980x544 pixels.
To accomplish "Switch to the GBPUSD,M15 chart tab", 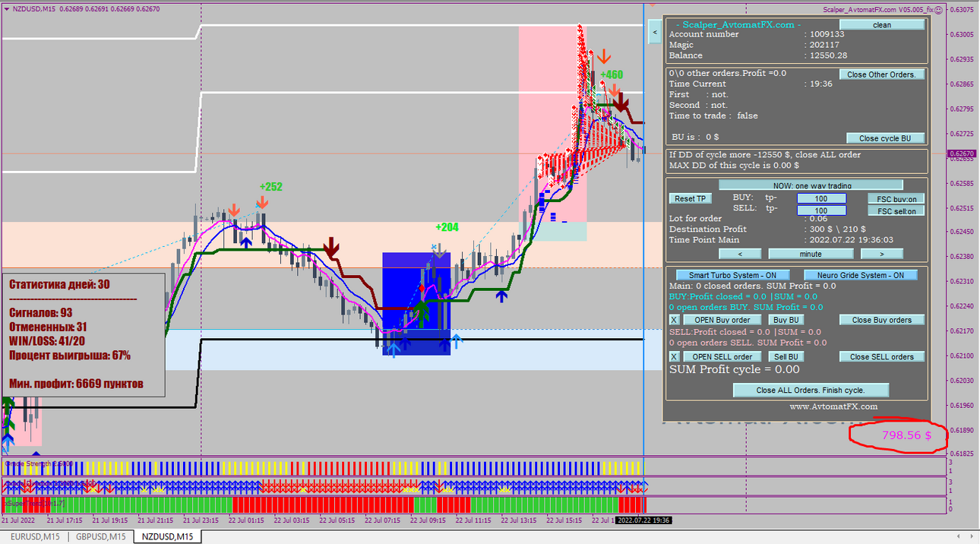I will pyautogui.click(x=100, y=536).
